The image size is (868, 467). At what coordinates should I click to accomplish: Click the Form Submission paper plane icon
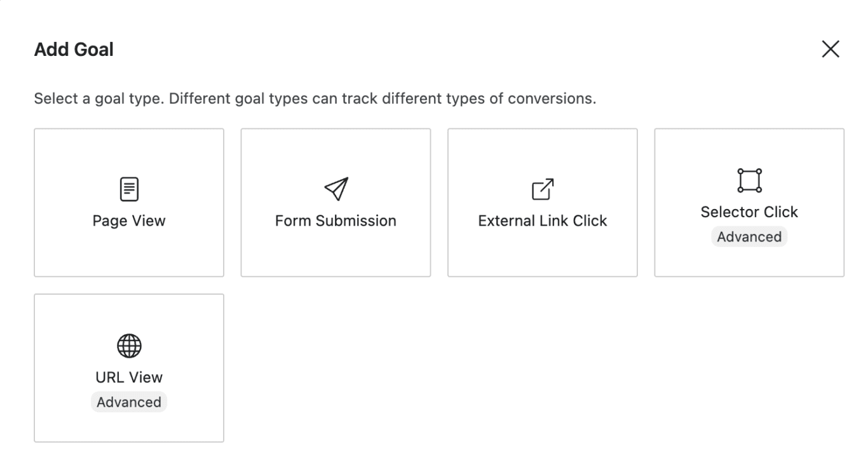click(x=336, y=189)
